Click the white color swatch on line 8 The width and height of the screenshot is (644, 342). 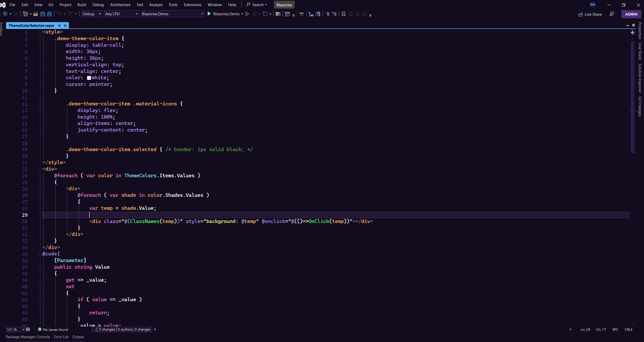[x=89, y=78]
